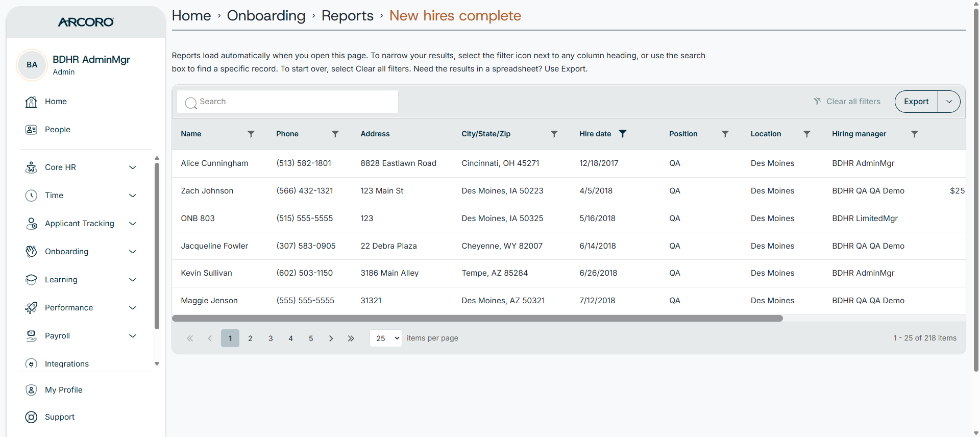This screenshot has width=980, height=437.
Task: Expand the Time menu chevron
Action: [x=133, y=196]
